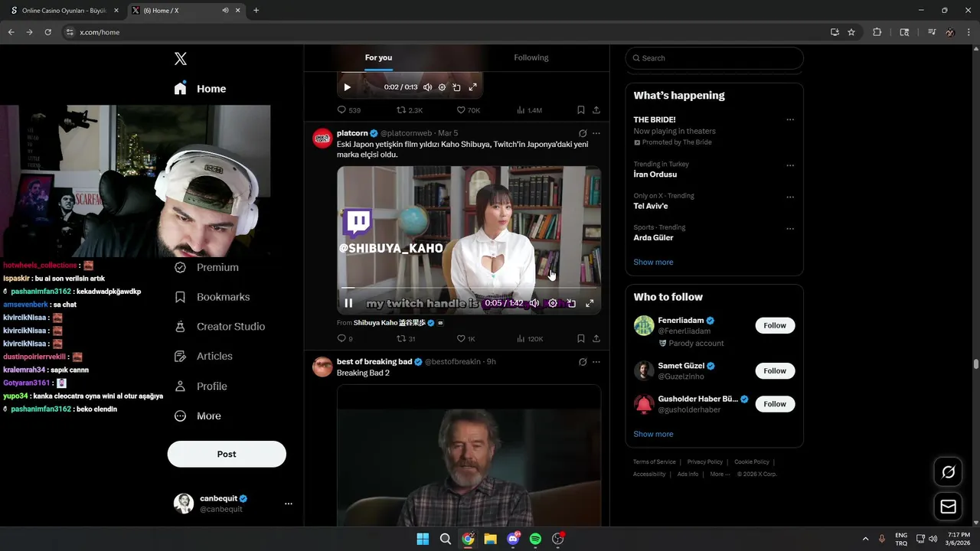Play the top video at 0:02
Image resolution: width=980 pixels, height=551 pixels.
pos(347,87)
